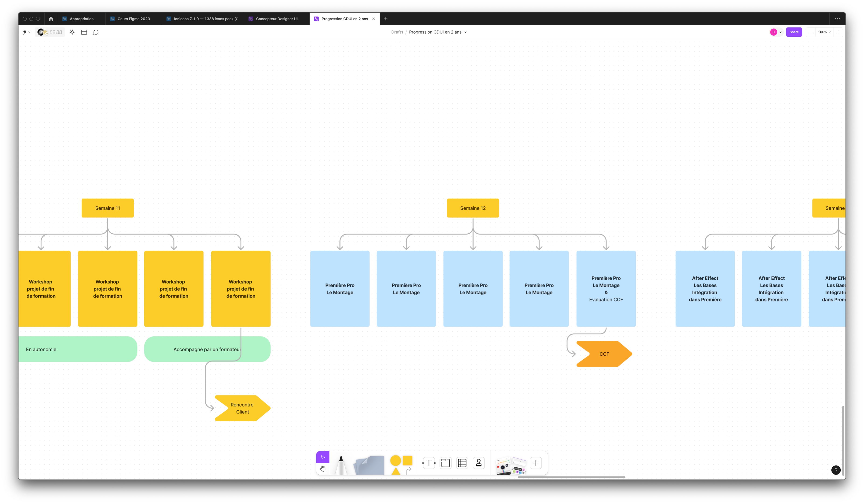Open the timer and music widget
The width and height of the screenshot is (864, 504).
coord(50,32)
